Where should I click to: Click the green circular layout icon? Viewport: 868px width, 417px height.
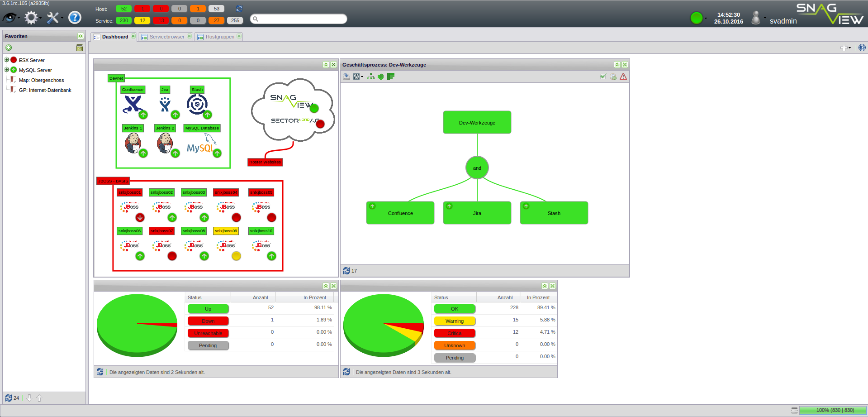tap(381, 77)
